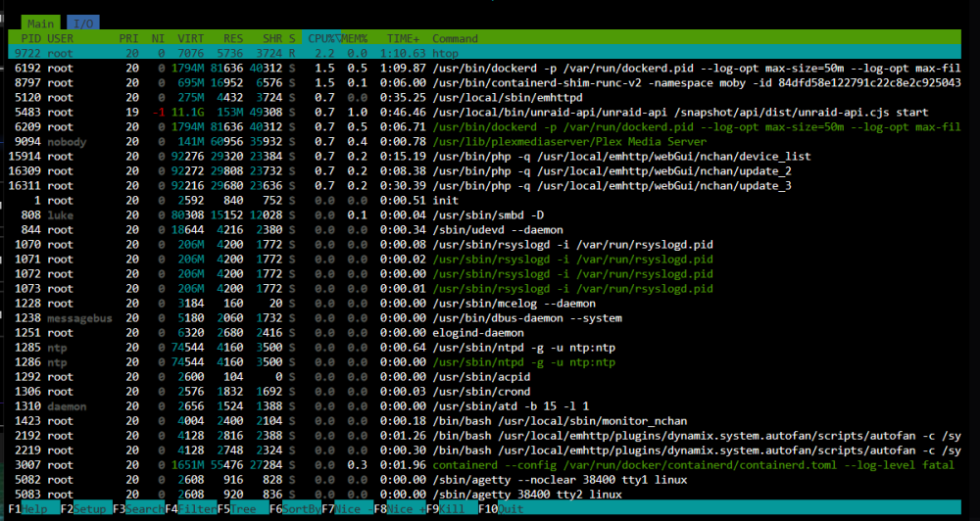Select the mcelog --daemon row

tap(484, 304)
